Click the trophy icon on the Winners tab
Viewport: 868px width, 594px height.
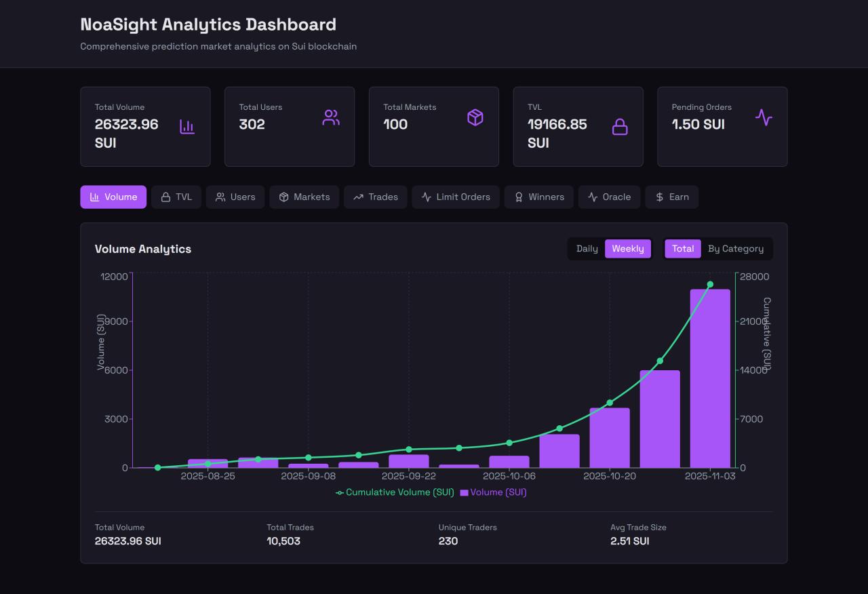518,197
